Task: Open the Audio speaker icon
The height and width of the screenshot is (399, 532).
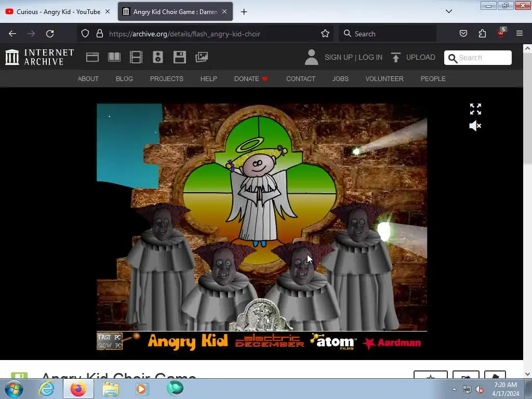Action: coord(158,57)
